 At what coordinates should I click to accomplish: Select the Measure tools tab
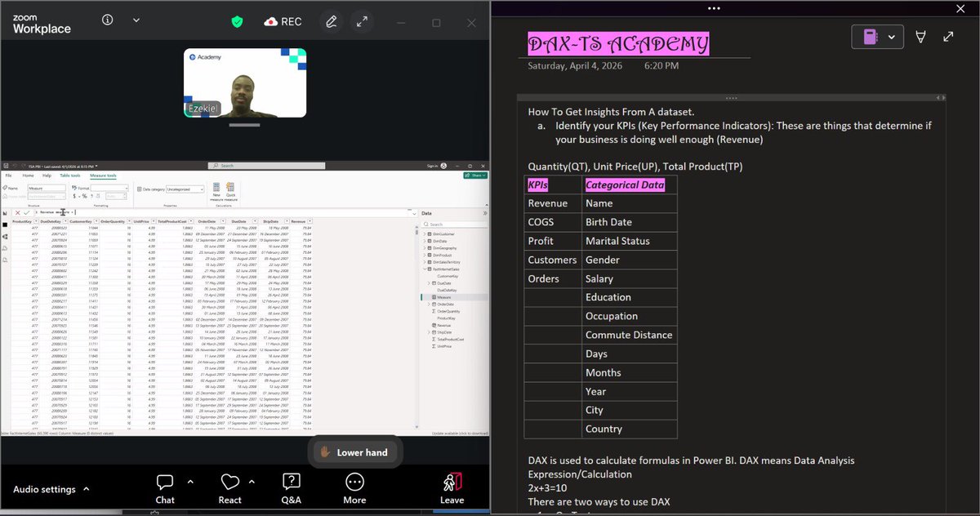103,176
